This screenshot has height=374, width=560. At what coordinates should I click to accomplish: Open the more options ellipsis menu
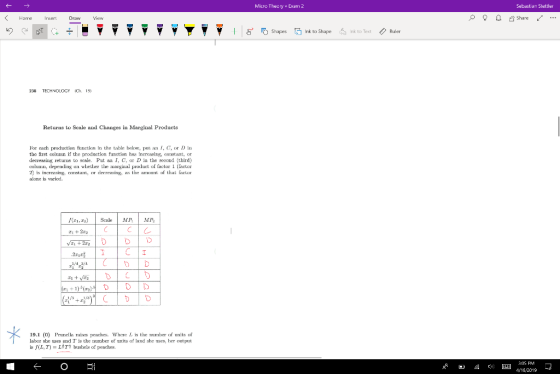point(553,18)
